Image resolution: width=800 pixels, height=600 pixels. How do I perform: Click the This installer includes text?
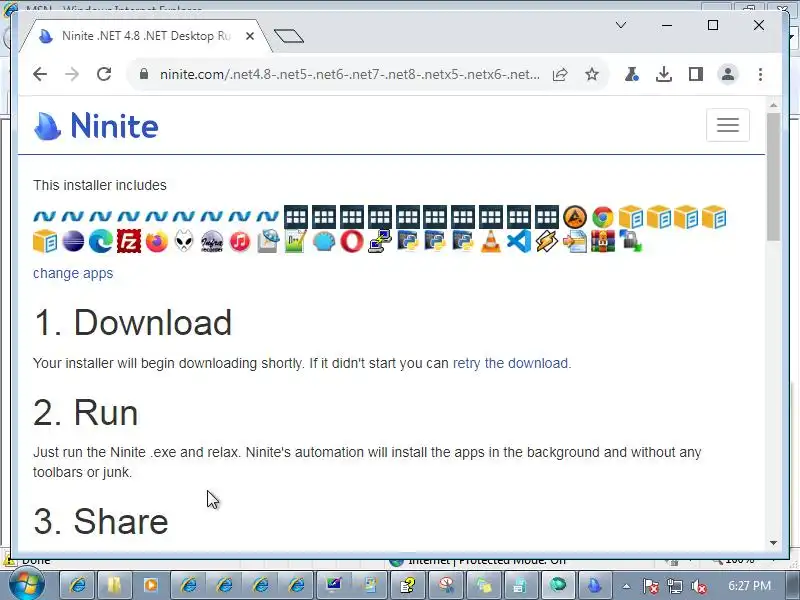click(100, 185)
